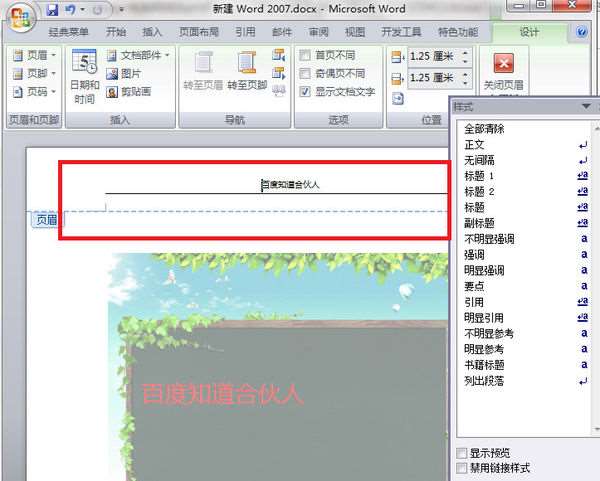Click the footer-from-bottom 1.25 厘米 field
Screen dimensions: 600x481
point(433,78)
